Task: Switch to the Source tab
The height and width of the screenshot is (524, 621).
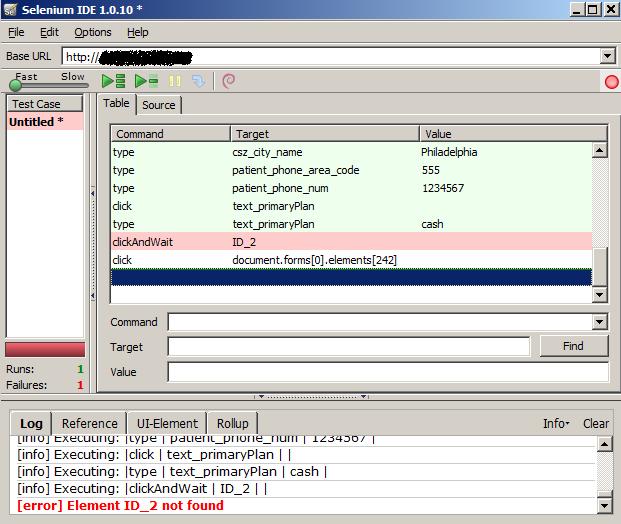Action: point(158,105)
